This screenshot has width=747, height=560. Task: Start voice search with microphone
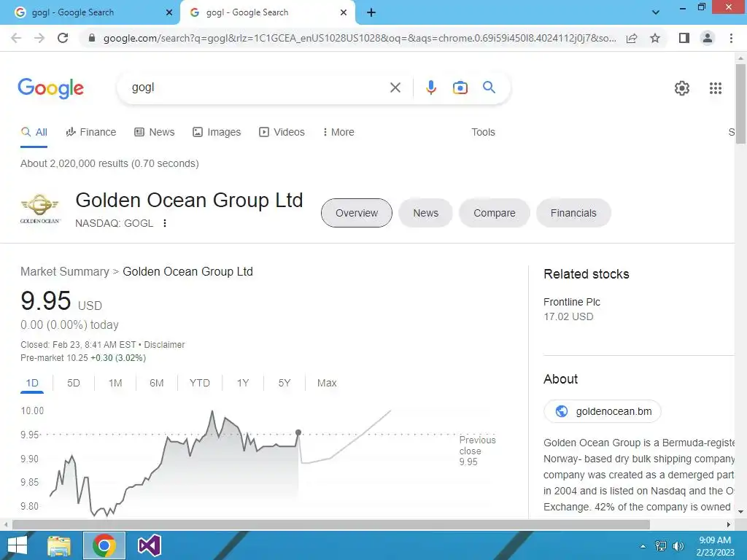coord(430,87)
